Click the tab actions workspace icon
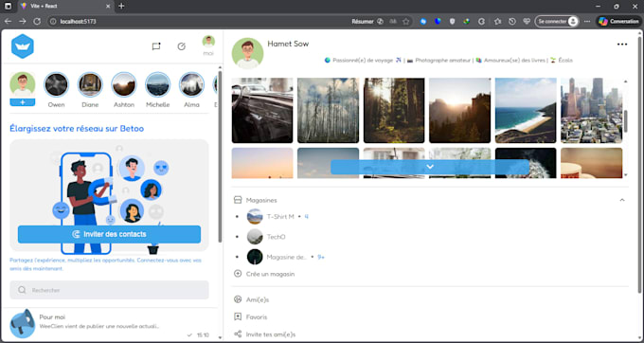The image size is (644, 343). point(8,7)
